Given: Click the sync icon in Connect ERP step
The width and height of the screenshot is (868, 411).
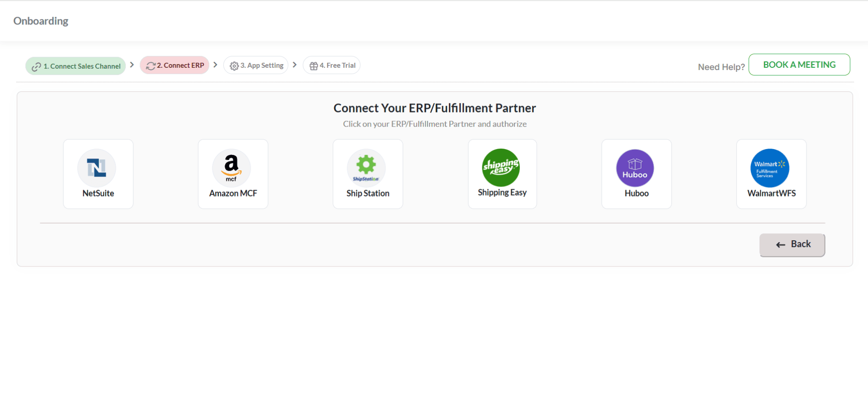Looking at the screenshot, I should (151, 66).
